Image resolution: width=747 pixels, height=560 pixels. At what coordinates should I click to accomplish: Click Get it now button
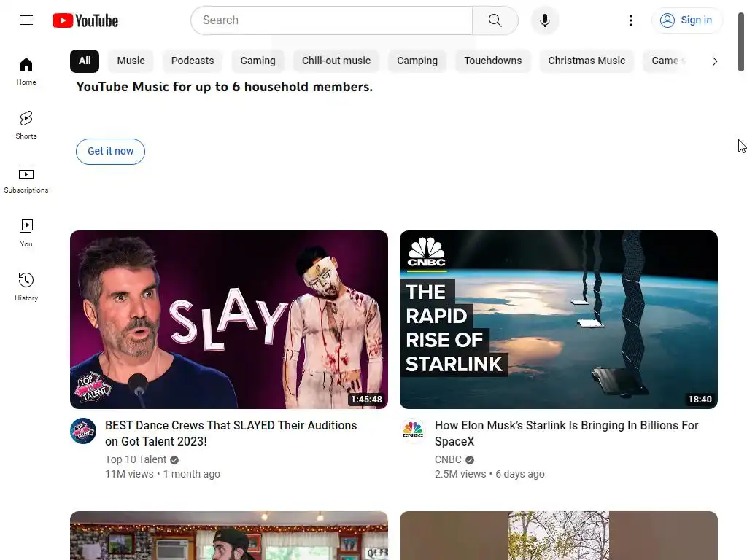click(111, 152)
